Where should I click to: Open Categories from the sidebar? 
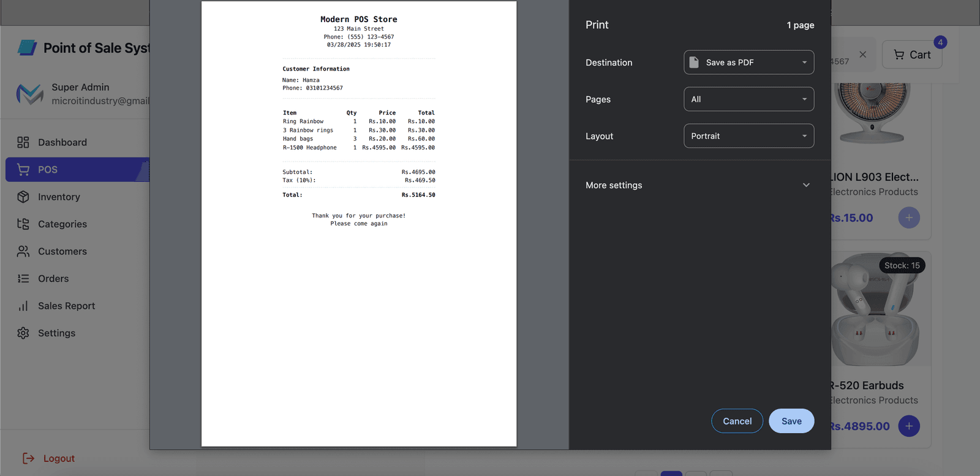(x=77, y=224)
